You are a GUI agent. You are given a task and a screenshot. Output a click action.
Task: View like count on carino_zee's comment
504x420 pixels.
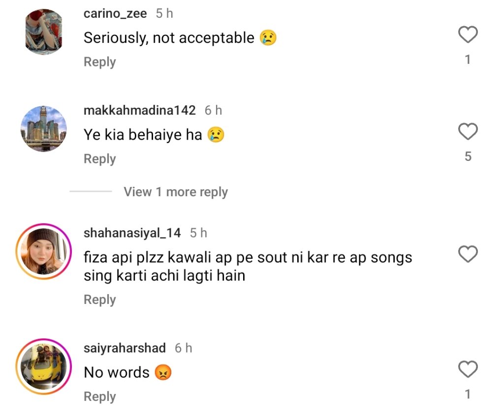click(468, 60)
